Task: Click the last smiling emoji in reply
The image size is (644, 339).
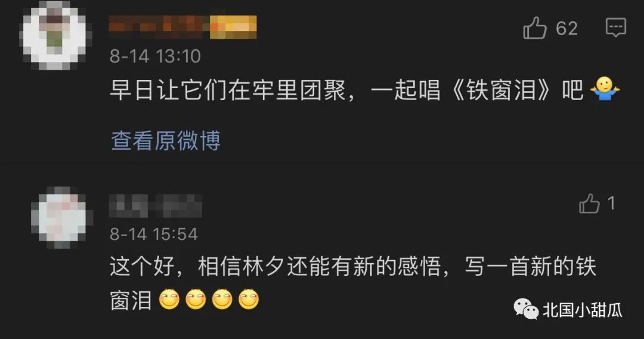Action: coord(249,299)
